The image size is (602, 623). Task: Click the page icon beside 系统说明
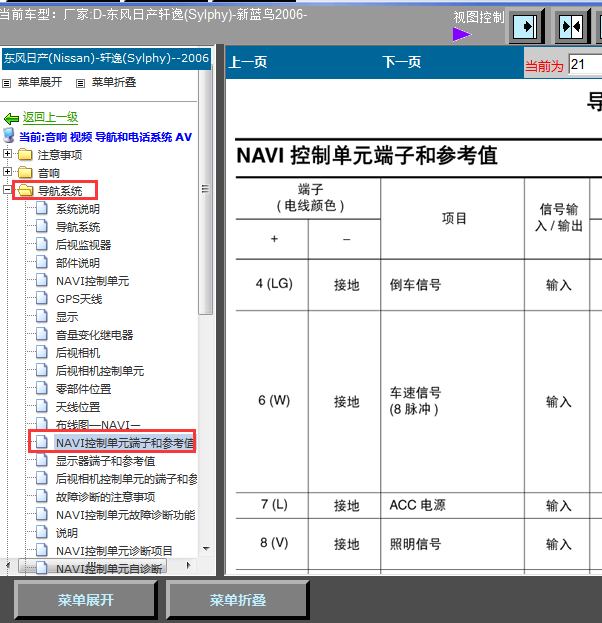click(42, 208)
